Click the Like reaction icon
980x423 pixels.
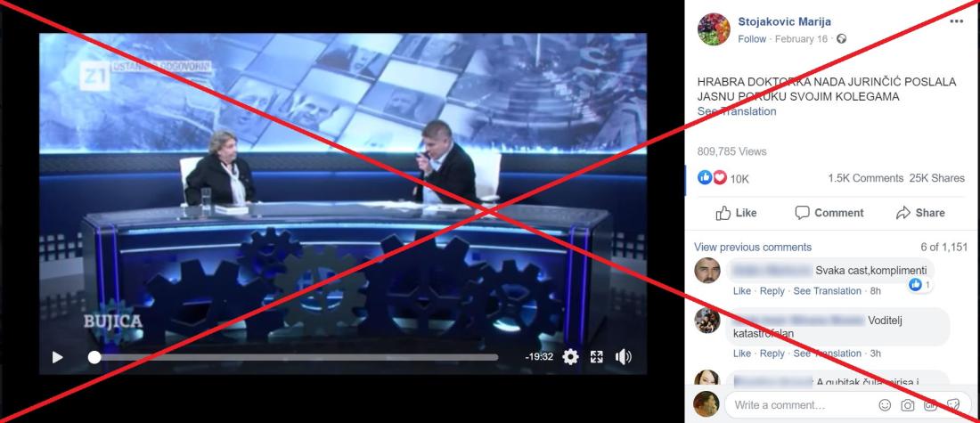click(x=705, y=177)
